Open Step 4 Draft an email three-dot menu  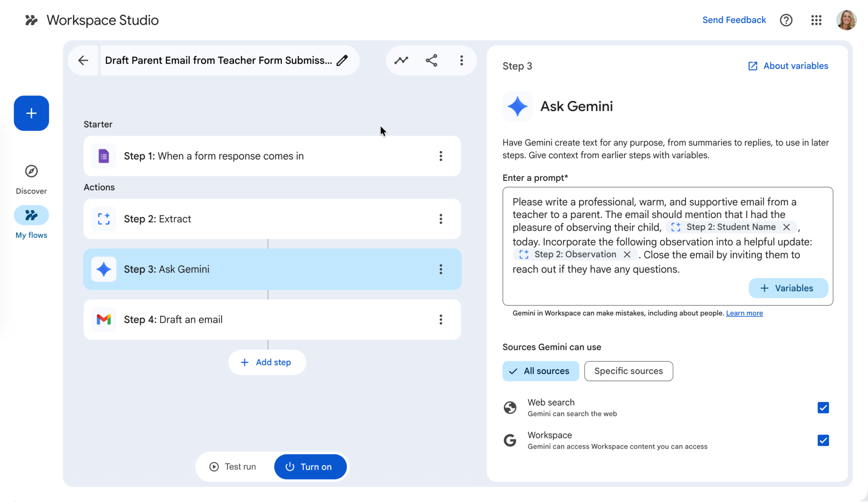point(441,320)
